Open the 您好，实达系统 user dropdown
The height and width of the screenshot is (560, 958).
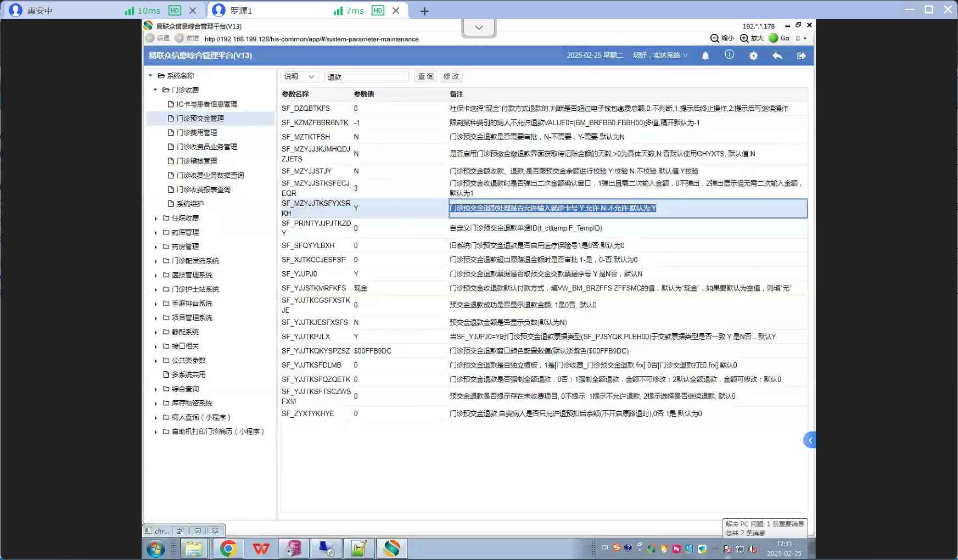(x=660, y=55)
